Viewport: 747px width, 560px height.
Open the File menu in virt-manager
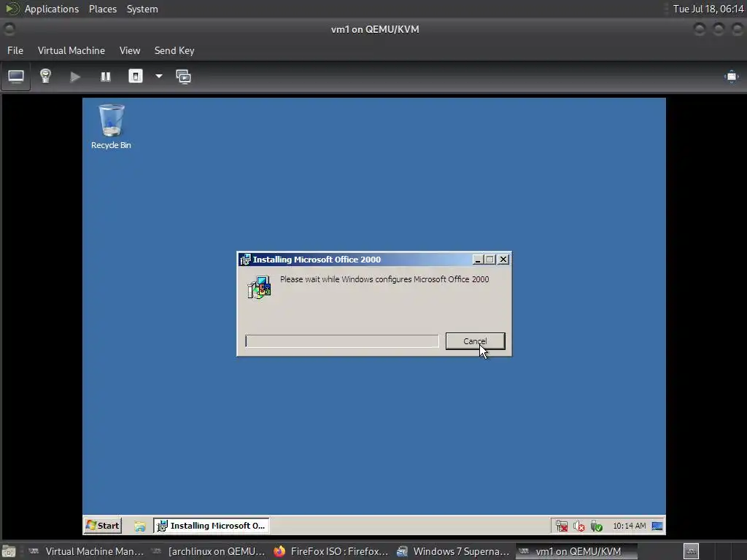[15, 50]
